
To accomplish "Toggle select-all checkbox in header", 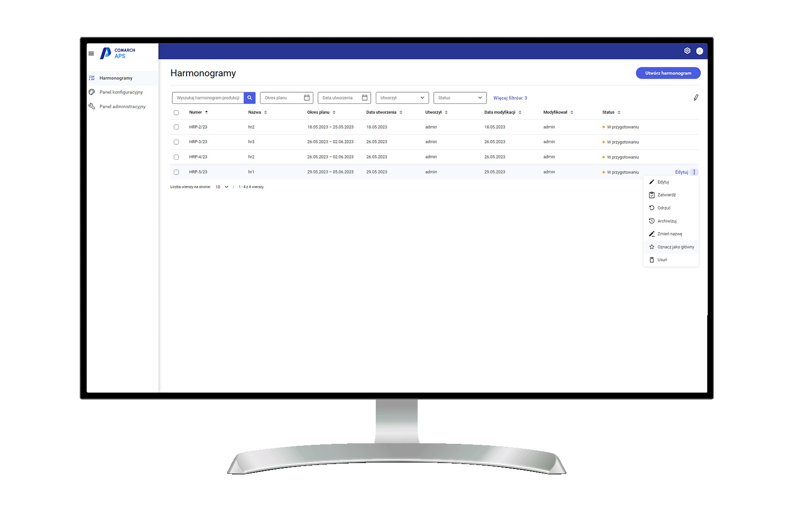I will coord(176,112).
